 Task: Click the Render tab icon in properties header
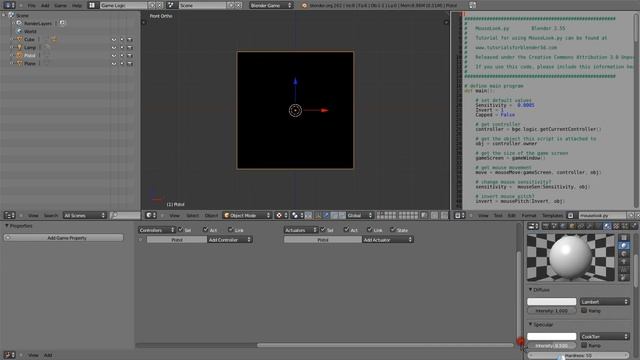[546, 226]
